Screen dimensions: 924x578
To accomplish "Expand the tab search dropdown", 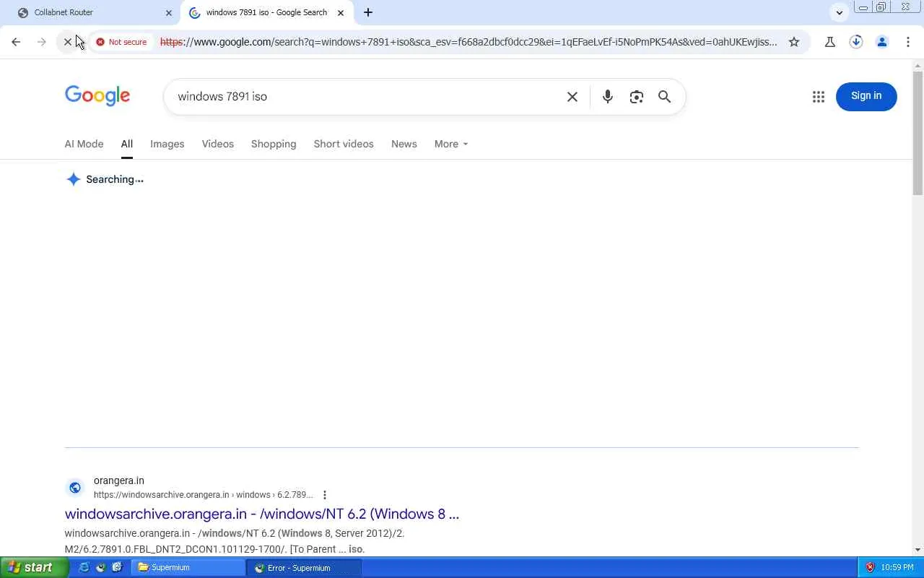I will 839,12.
